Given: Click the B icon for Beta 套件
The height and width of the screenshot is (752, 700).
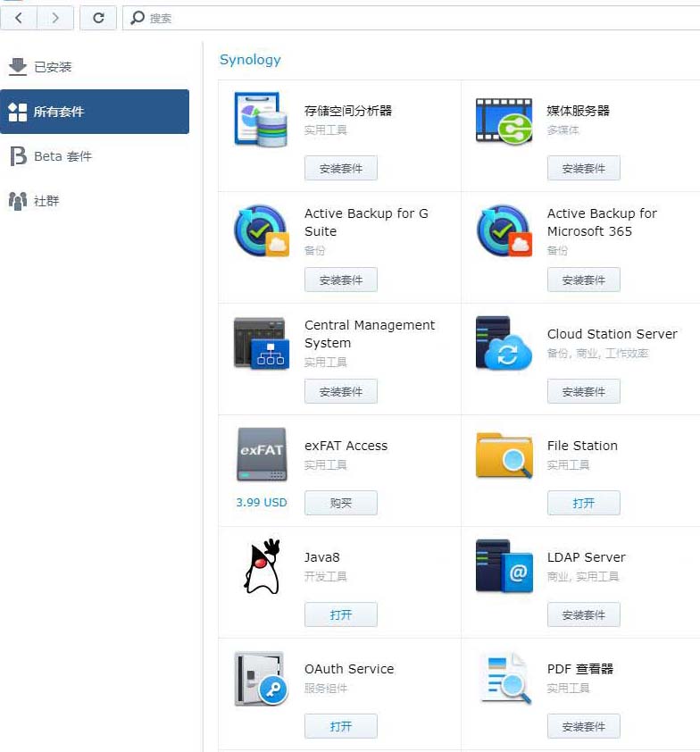Looking at the screenshot, I should [x=18, y=156].
